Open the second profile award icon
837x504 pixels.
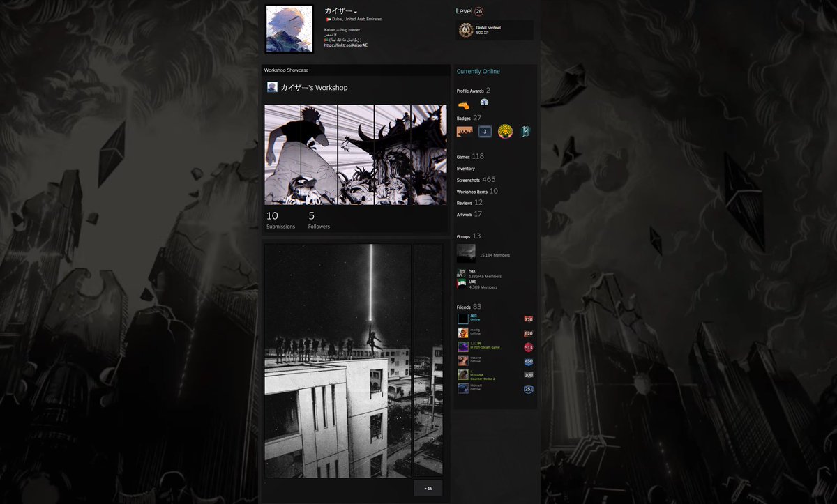(x=483, y=102)
